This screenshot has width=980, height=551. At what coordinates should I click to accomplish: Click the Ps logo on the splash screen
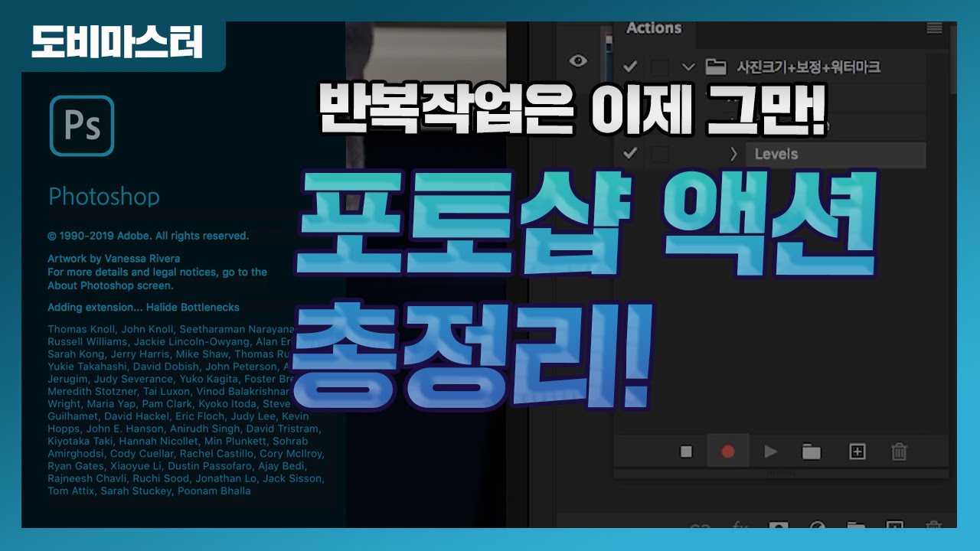[x=82, y=126]
